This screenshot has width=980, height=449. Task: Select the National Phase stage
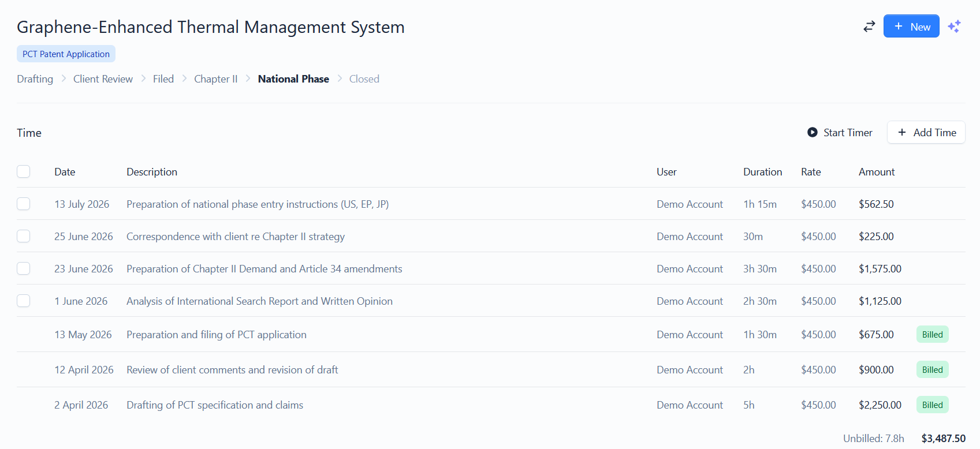[x=293, y=79]
